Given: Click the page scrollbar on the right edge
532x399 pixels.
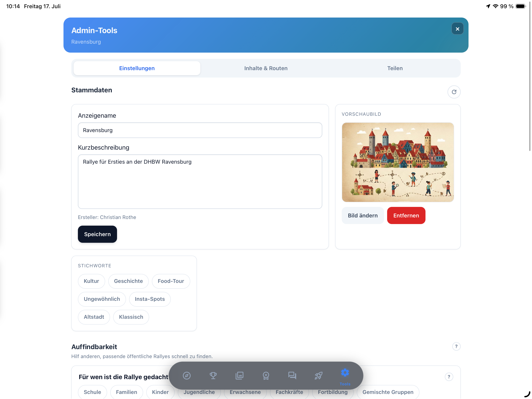Looking at the screenshot, I should [x=530, y=77].
